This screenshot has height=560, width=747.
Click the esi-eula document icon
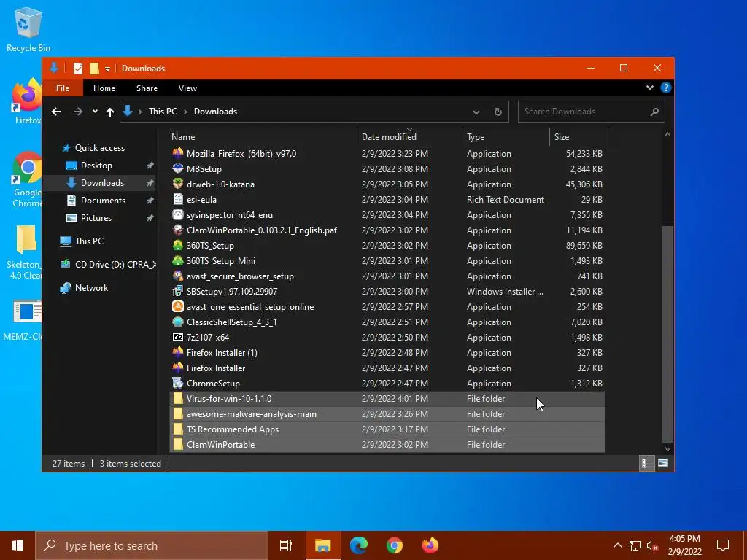pyautogui.click(x=178, y=199)
